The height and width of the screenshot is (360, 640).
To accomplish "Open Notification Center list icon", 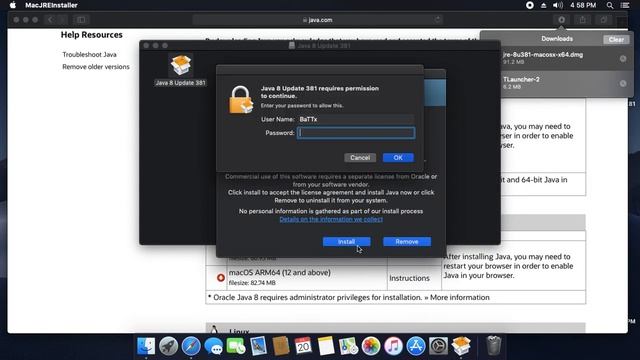I will coord(625,5).
